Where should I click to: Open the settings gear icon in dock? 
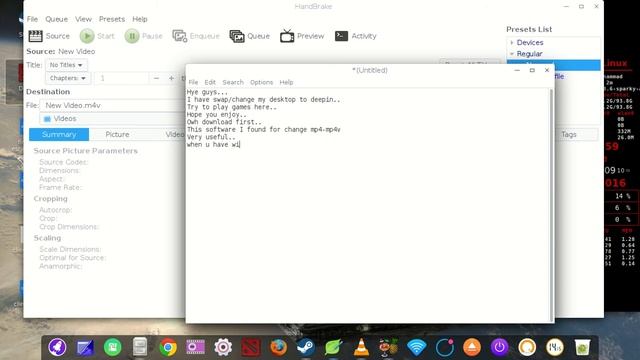click(223, 347)
